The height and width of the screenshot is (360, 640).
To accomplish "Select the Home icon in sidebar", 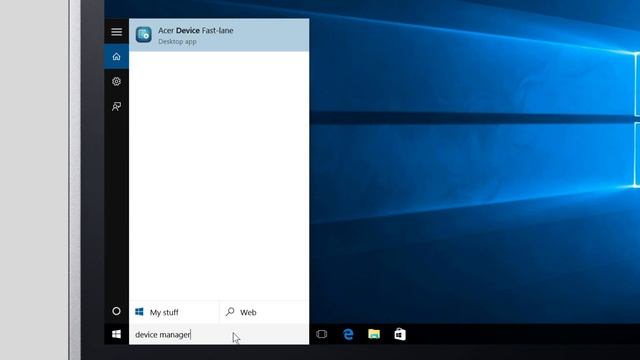I will pos(116,56).
